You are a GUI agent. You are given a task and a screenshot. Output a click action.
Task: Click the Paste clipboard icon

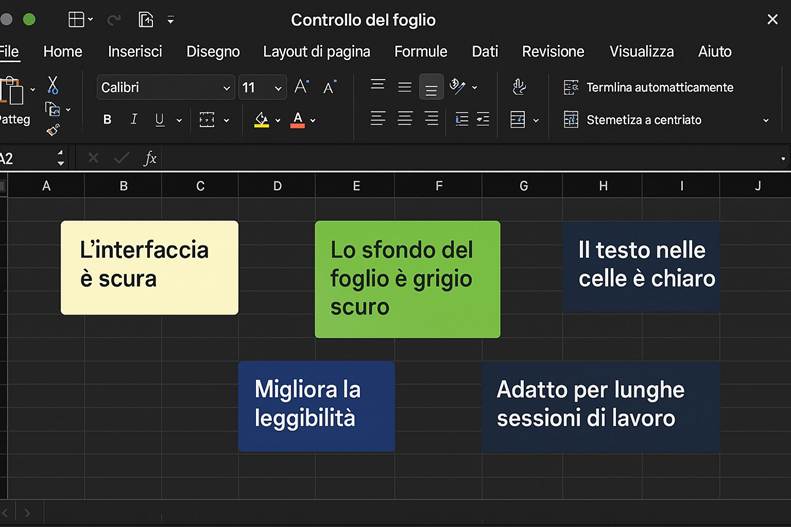[x=12, y=91]
